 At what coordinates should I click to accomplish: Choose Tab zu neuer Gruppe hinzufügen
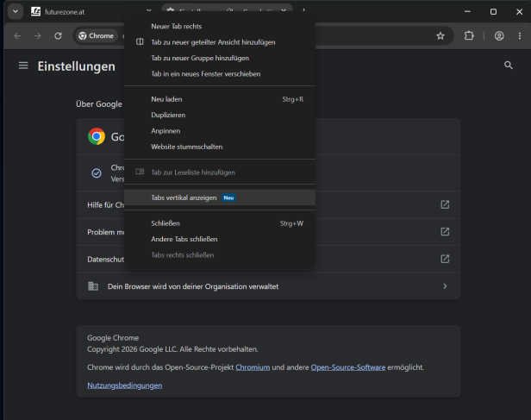220,59
